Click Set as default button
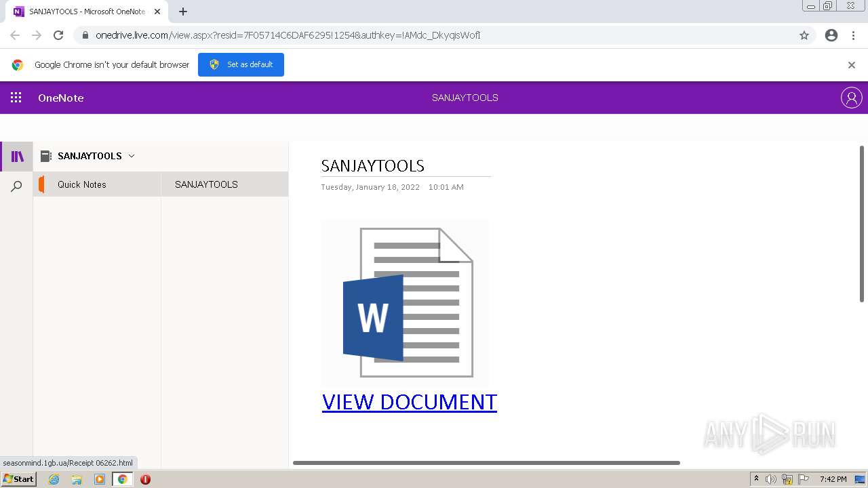868x488 pixels. tap(241, 64)
